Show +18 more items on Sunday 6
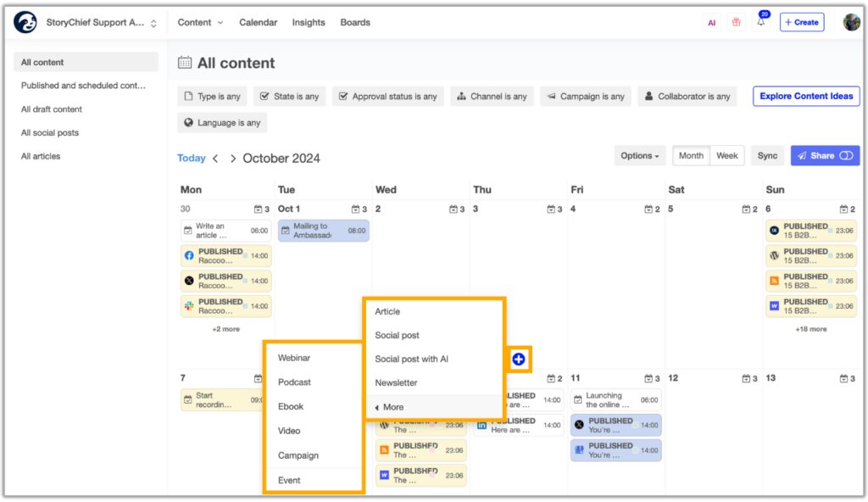The width and height of the screenshot is (868, 502). (x=811, y=329)
